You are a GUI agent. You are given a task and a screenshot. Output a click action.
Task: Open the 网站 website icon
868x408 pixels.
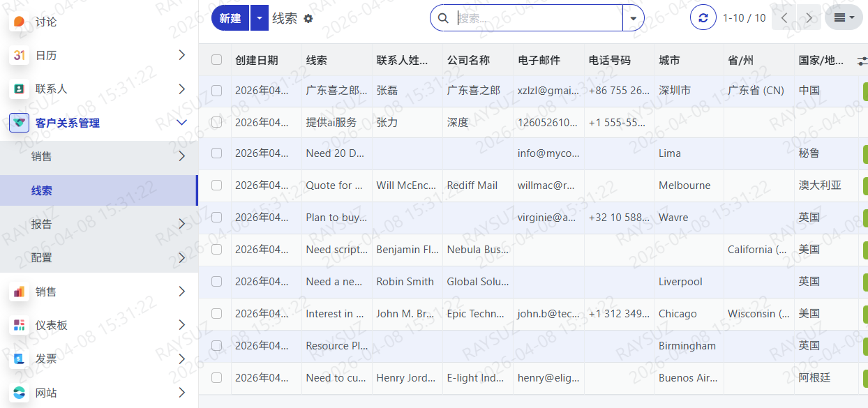tap(19, 393)
